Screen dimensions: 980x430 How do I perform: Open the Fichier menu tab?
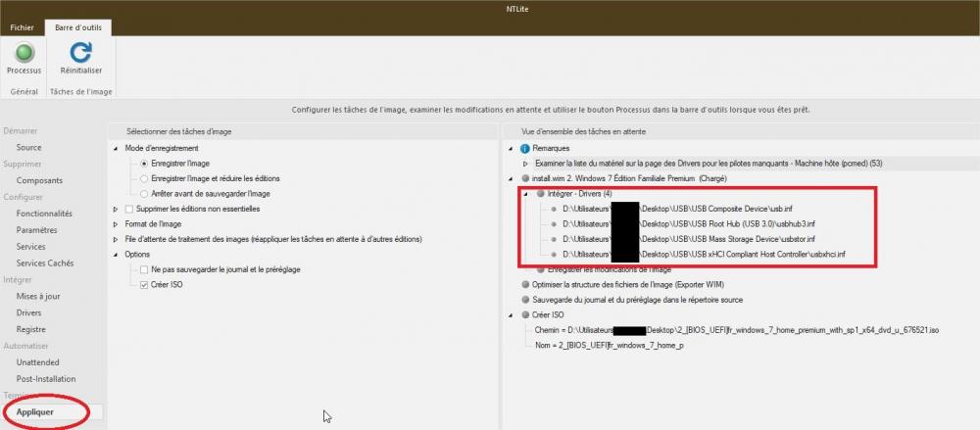tap(22, 28)
